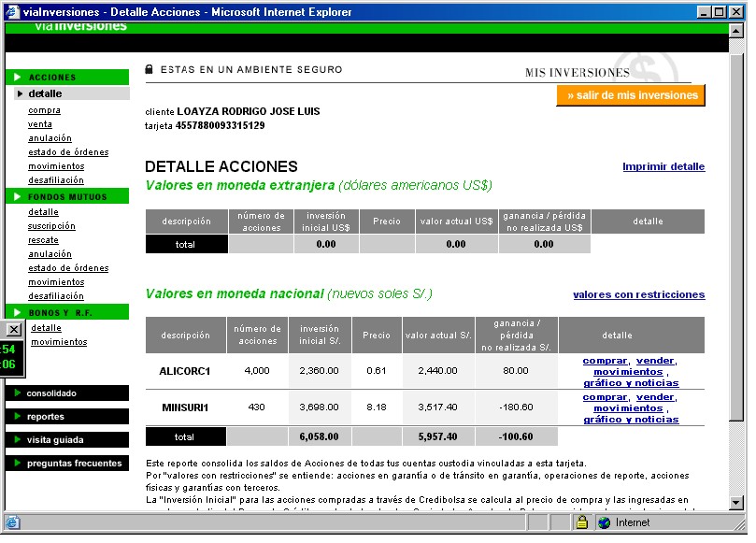The height and width of the screenshot is (543, 756).
Task: Click 'comprar' link for ALICORC1
Action: 606,360
